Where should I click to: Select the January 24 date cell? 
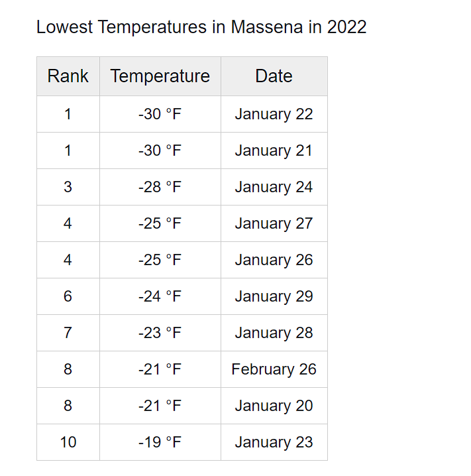tap(274, 187)
